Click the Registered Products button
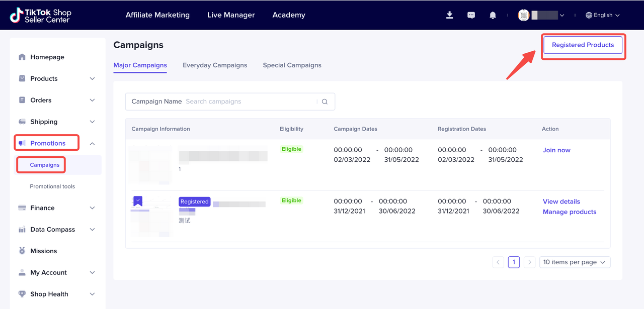 (x=583, y=45)
